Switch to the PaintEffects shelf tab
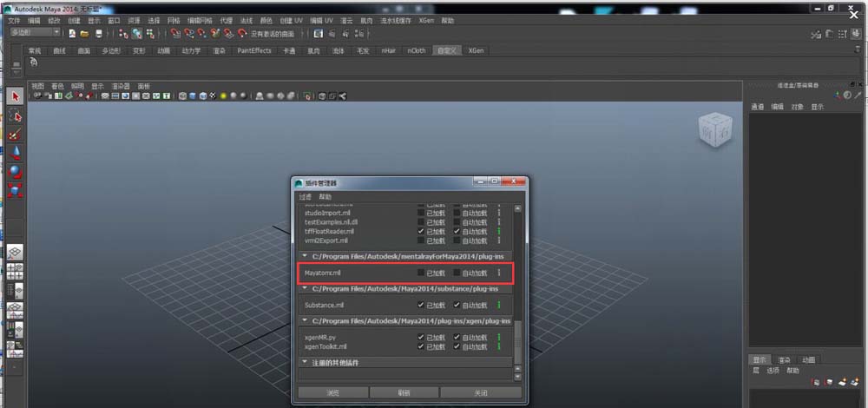 [254, 51]
